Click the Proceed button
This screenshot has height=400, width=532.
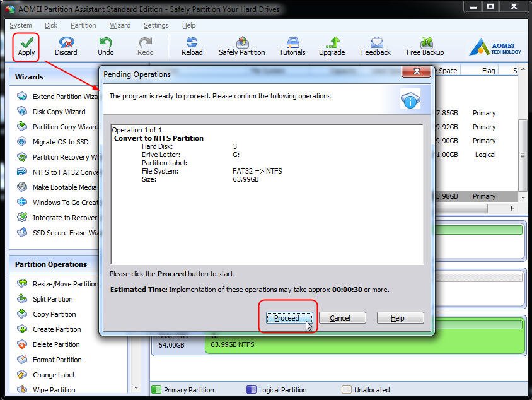(x=289, y=318)
